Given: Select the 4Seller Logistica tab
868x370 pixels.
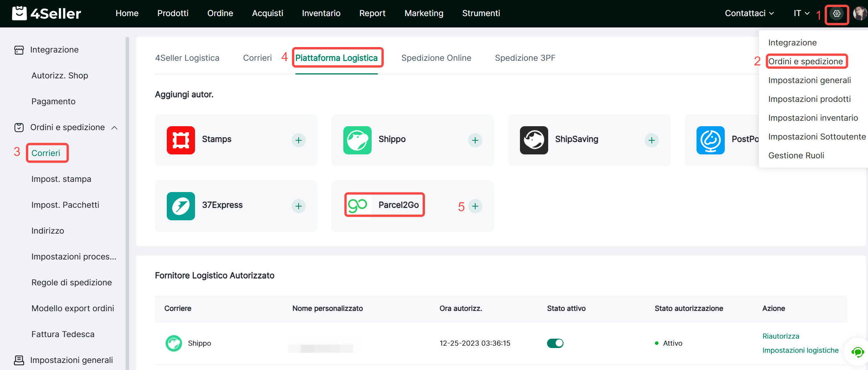Looking at the screenshot, I should click(187, 58).
